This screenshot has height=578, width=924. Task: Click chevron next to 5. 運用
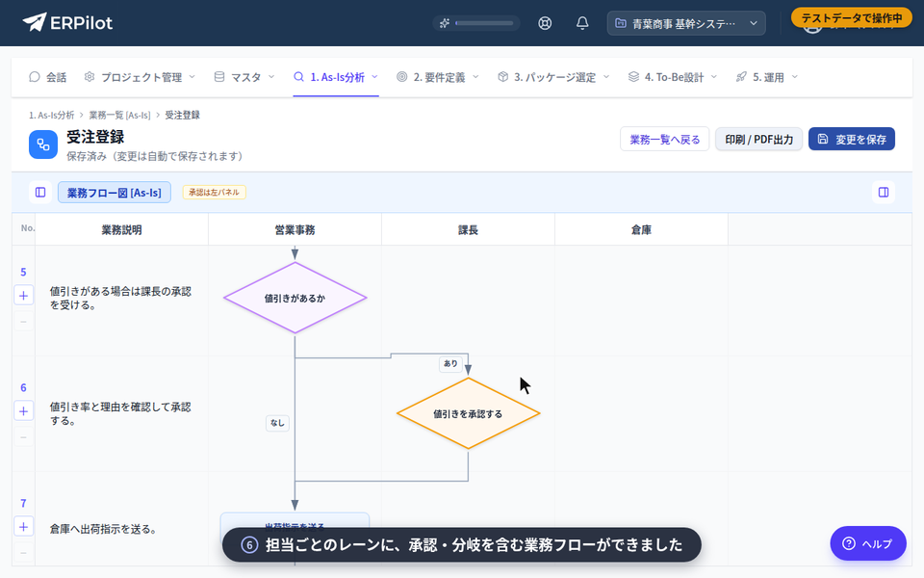click(x=795, y=77)
